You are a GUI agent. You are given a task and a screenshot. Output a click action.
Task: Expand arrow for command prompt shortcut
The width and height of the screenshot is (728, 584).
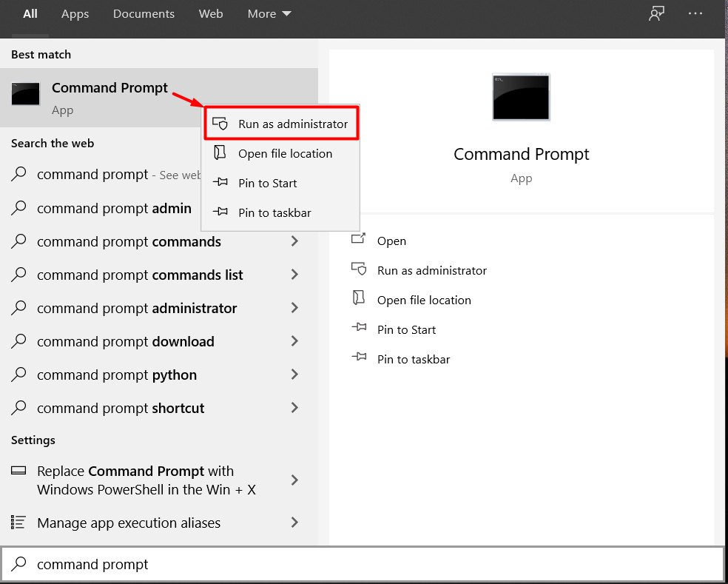point(294,407)
